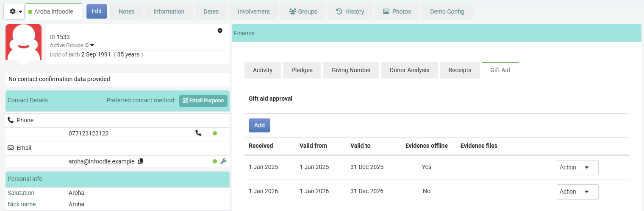644x211 pixels.
Task: Click the Received column header
Action: (261, 146)
